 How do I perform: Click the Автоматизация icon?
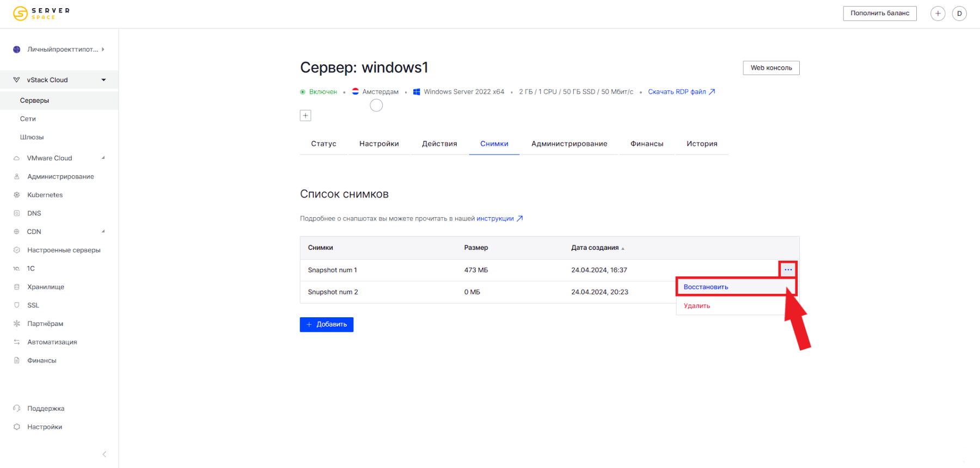16,342
